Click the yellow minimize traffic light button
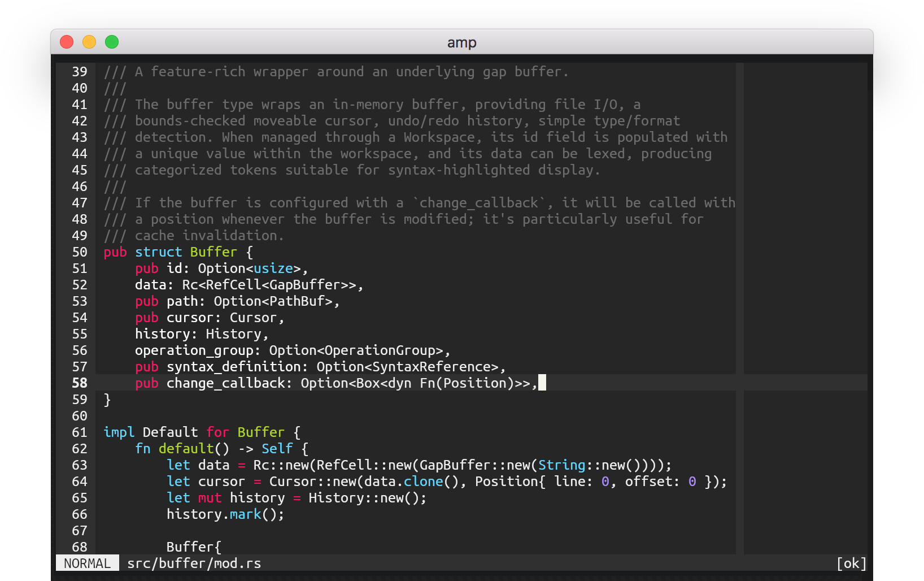The image size is (924, 581). [x=89, y=42]
